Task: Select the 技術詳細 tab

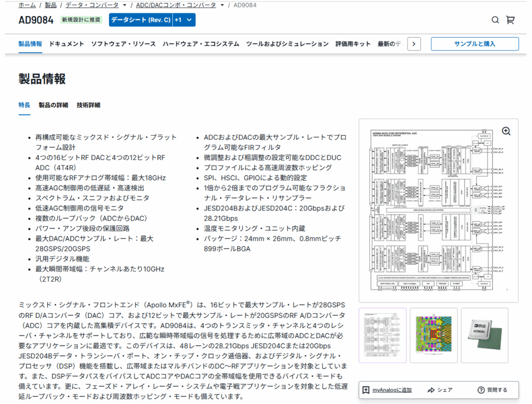Action: (88, 105)
